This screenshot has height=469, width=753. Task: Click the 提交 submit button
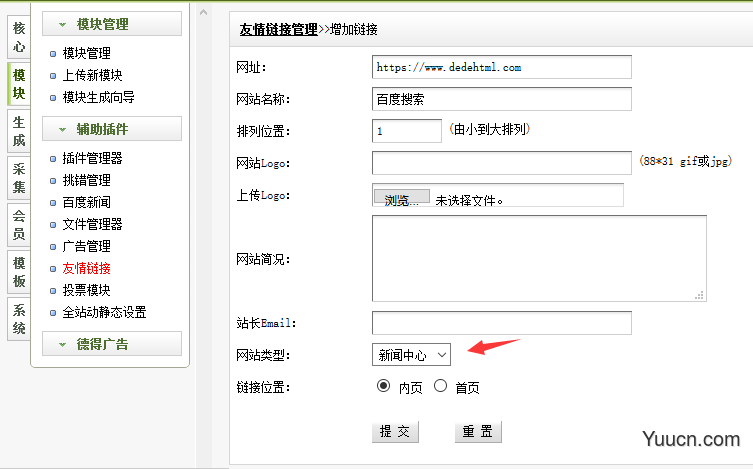pyautogui.click(x=395, y=432)
